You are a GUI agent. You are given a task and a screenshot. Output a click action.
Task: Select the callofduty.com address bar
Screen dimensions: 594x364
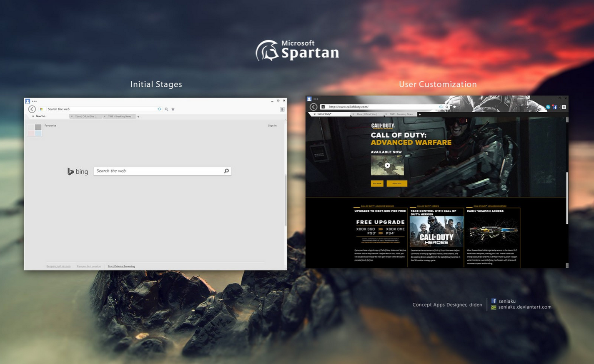383,107
